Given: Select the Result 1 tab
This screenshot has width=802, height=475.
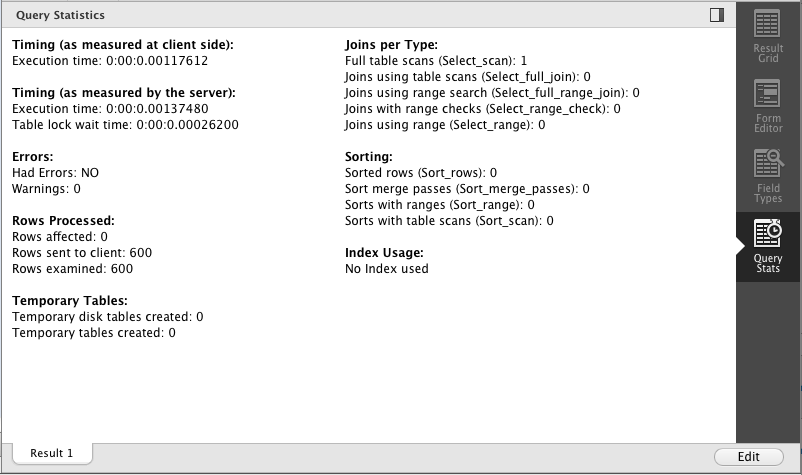Looking at the screenshot, I should coord(52,453).
